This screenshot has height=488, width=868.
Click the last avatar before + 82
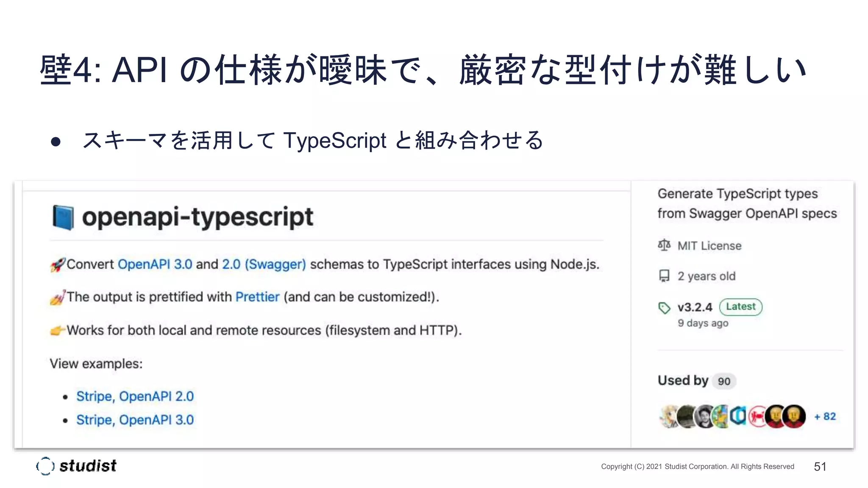(793, 416)
